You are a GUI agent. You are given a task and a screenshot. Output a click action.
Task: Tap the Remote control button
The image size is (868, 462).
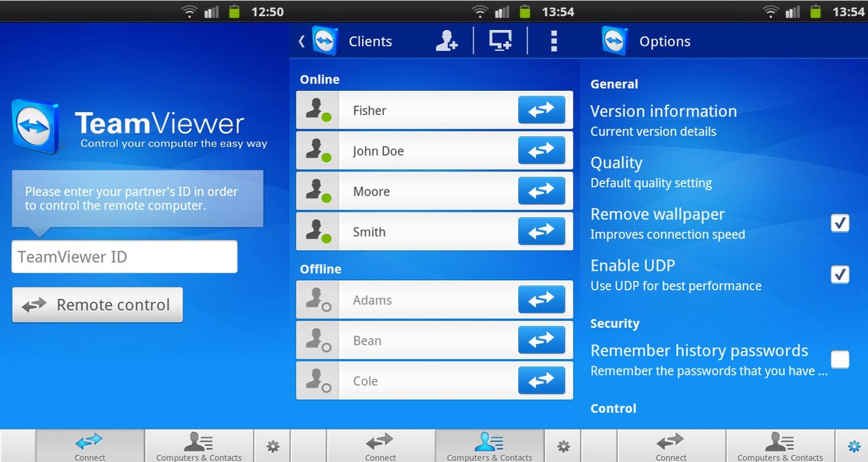coord(97,305)
